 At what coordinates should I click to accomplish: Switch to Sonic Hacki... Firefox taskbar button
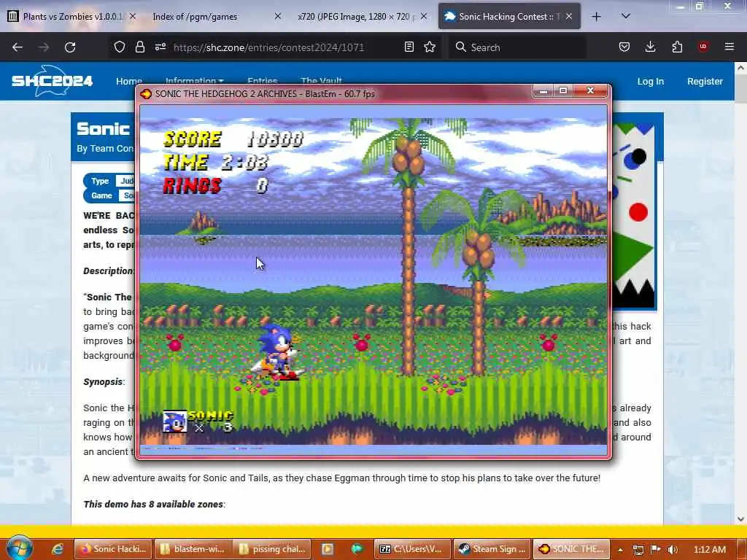[113, 549]
